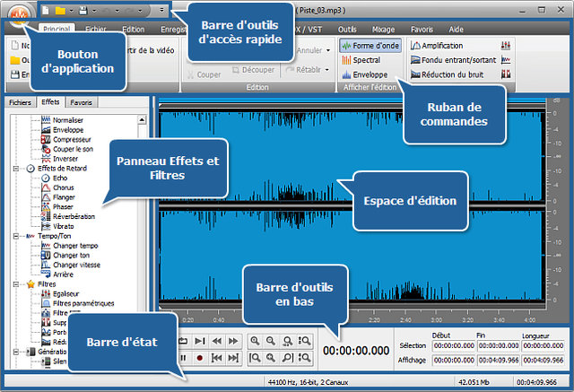Click the Réduction du bruit button

click(x=447, y=74)
